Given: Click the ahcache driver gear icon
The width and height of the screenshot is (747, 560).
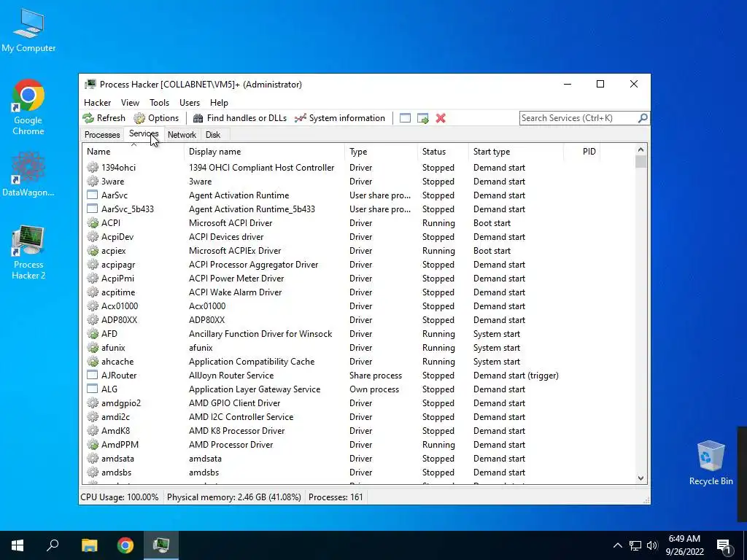Looking at the screenshot, I should point(93,362).
